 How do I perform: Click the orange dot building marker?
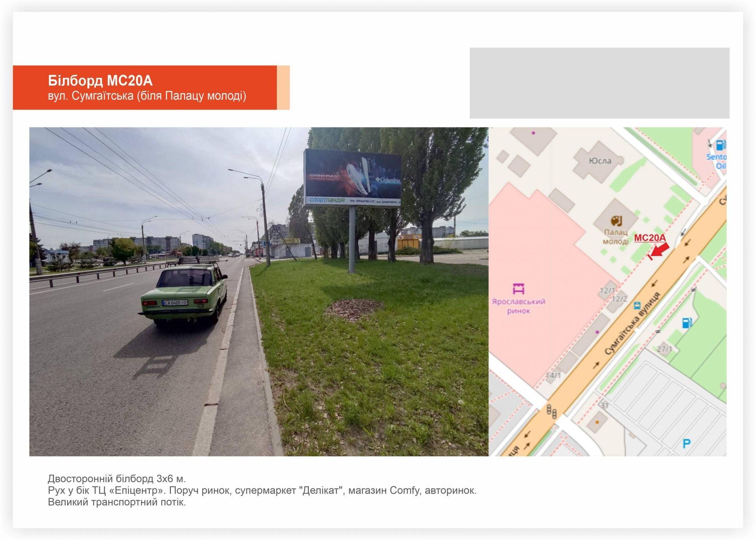[x=597, y=422]
